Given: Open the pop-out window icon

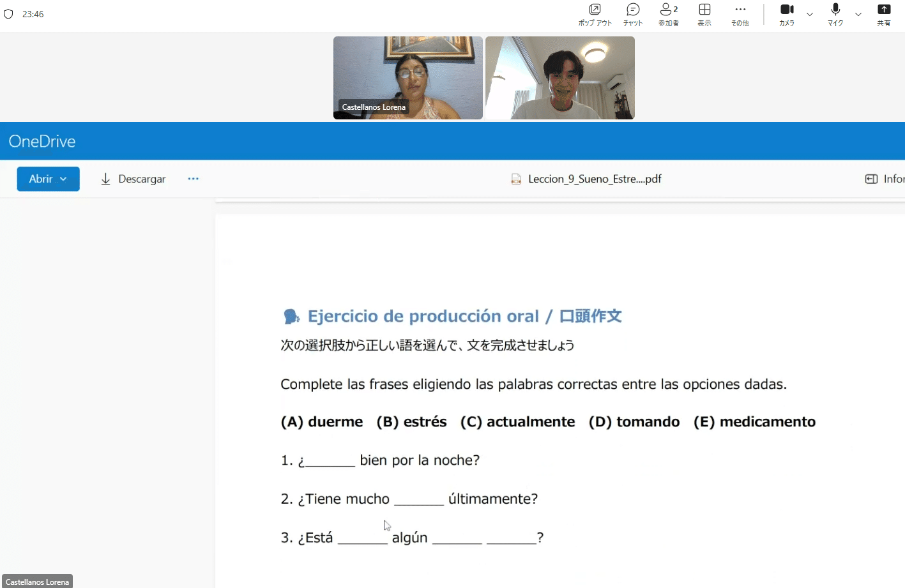Looking at the screenshot, I should pyautogui.click(x=595, y=14).
